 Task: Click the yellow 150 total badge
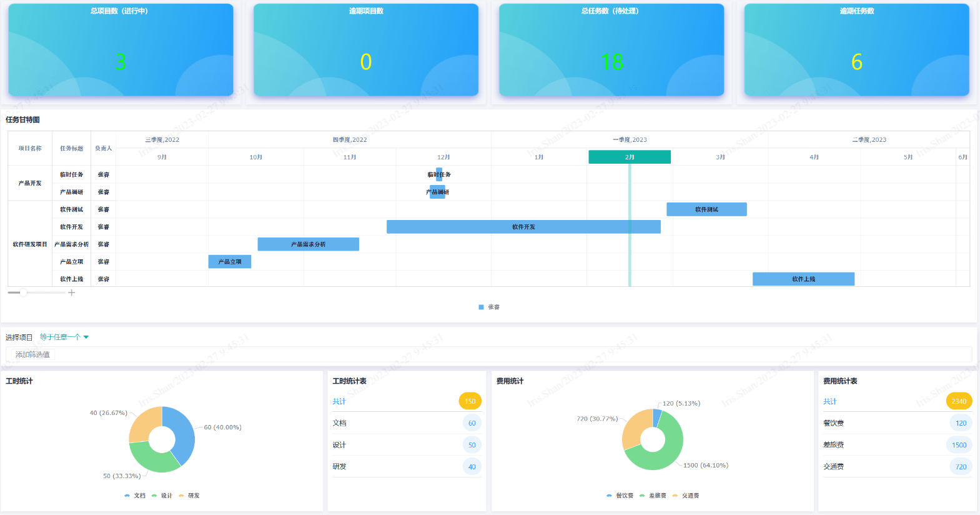(470, 401)
